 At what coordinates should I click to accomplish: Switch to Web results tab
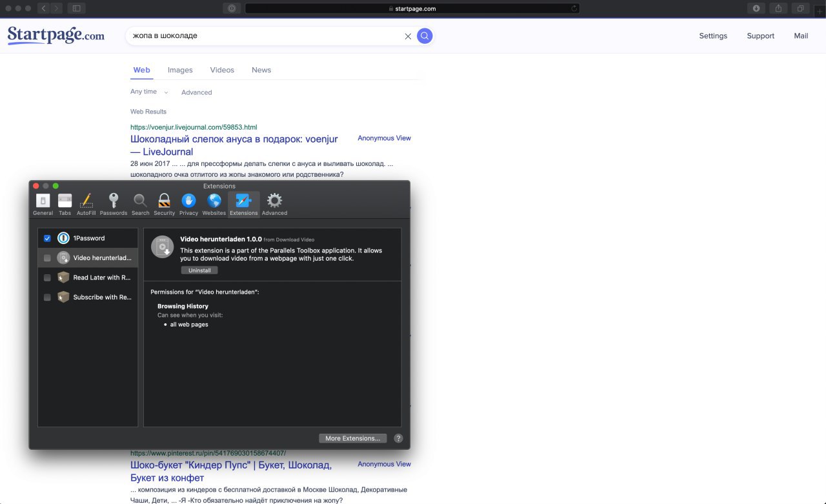[x=141, y=70]
